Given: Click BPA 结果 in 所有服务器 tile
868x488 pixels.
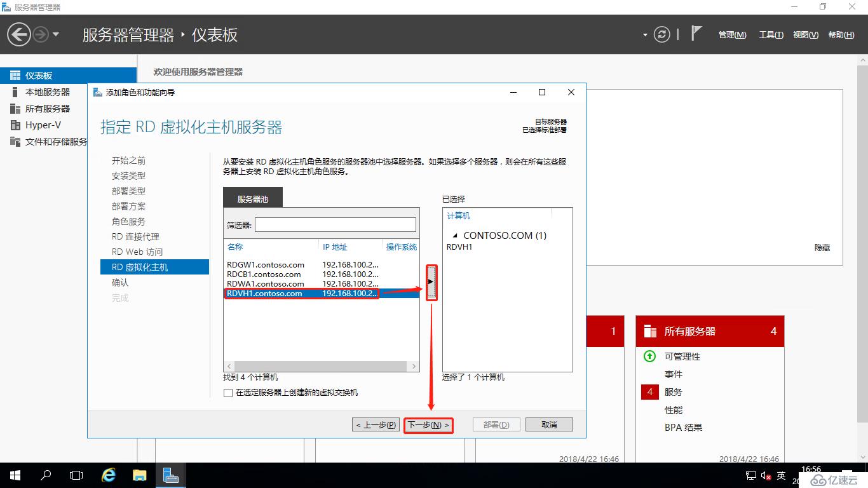Looking at the screenshot, I should (684, 428).
